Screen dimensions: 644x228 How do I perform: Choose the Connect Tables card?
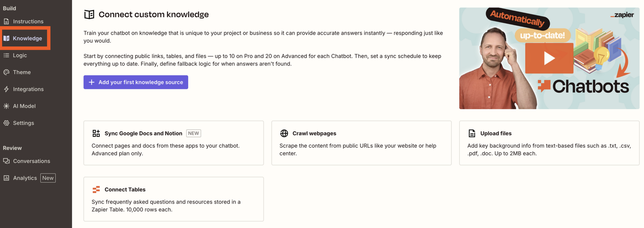[x=173, y=199]
